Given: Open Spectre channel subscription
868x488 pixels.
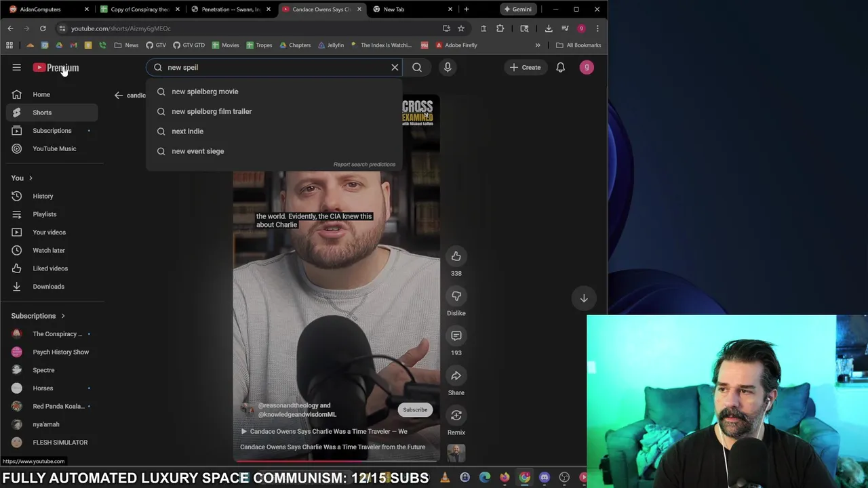Looking at the screenshot, I should pos(52,370).
